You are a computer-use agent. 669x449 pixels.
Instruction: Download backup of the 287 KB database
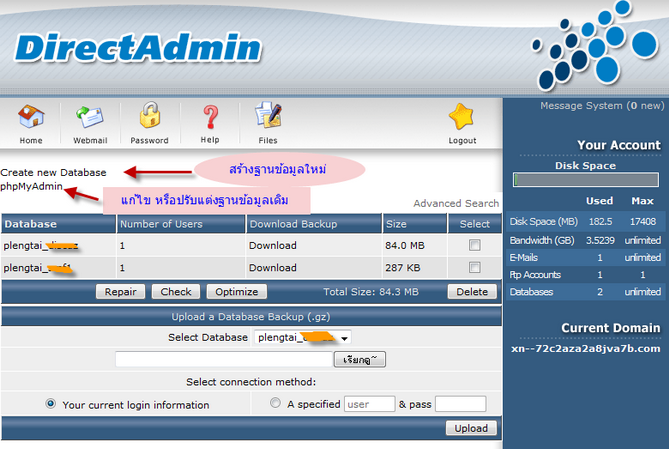[273, 268]
